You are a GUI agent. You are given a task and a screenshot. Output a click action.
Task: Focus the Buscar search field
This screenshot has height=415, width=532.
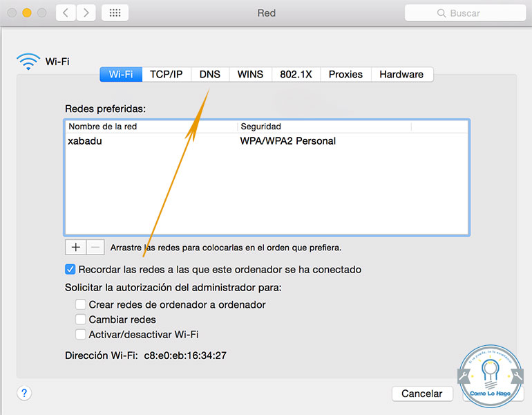click(473, 13)
